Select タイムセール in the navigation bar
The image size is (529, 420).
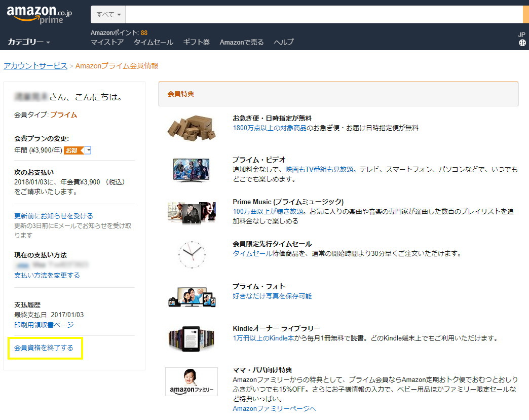point(153,42)
